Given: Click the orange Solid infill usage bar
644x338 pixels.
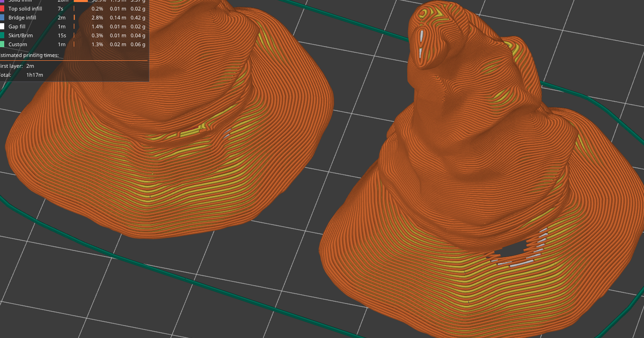Looking at the screenshot, I should pyautogui.click(x=82, y=2).
